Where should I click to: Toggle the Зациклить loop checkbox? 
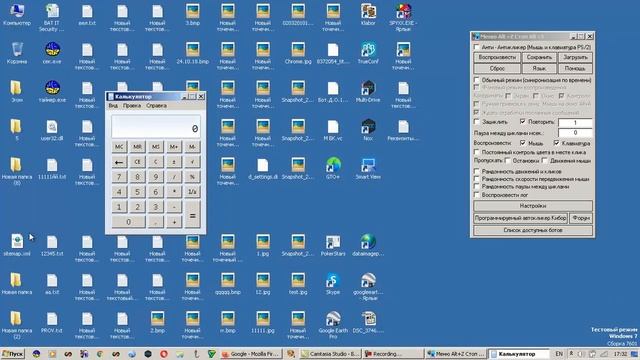click(477, 122)
